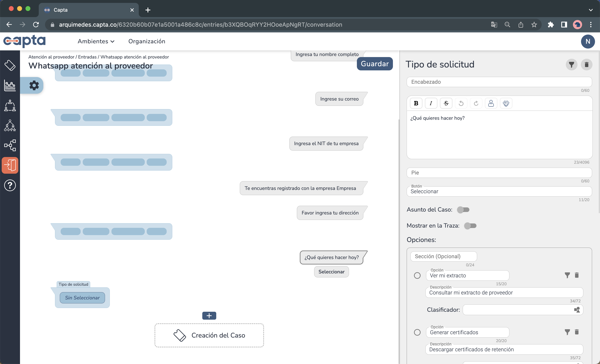
Task: Open the Organización menu item
Action: (147, 41)
